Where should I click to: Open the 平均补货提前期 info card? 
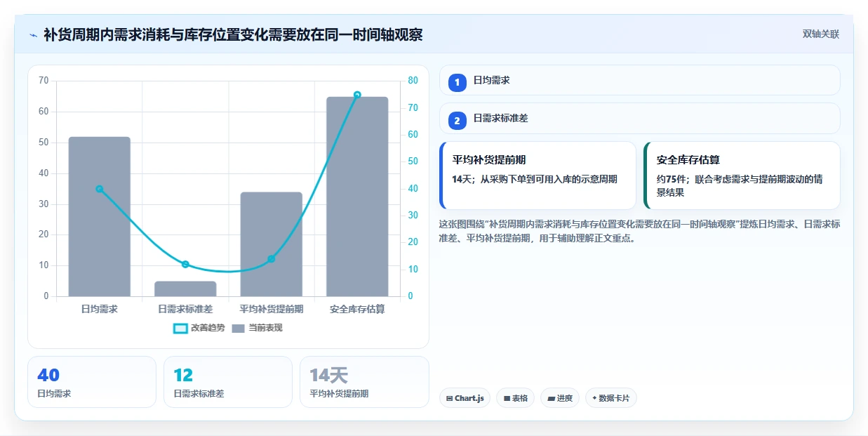click(538, 176)
